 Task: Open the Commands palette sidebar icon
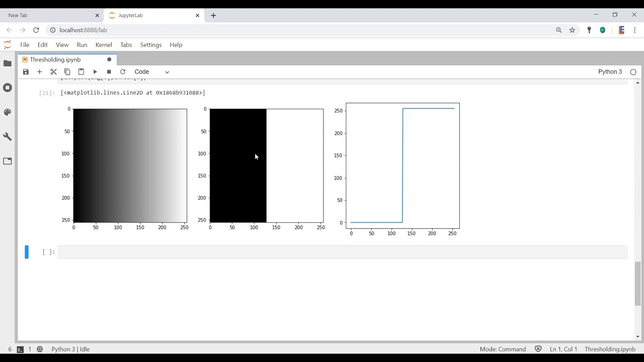[8, 112]
